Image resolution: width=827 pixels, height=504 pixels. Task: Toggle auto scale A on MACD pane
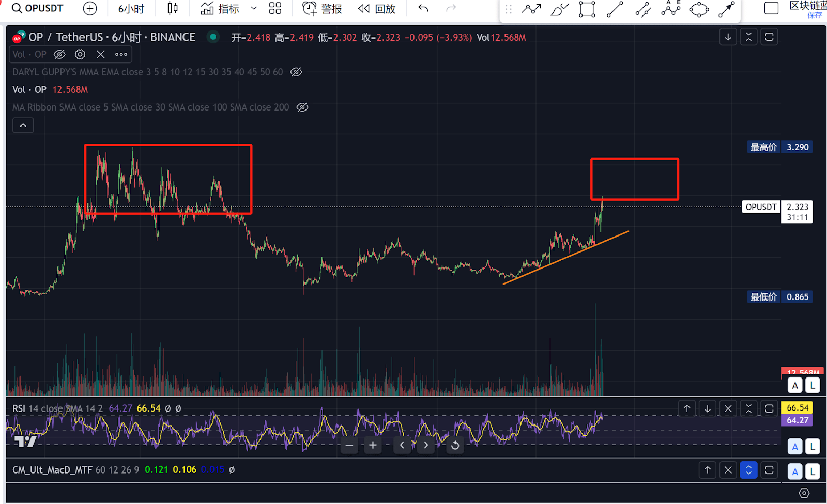tap(795, 471)
